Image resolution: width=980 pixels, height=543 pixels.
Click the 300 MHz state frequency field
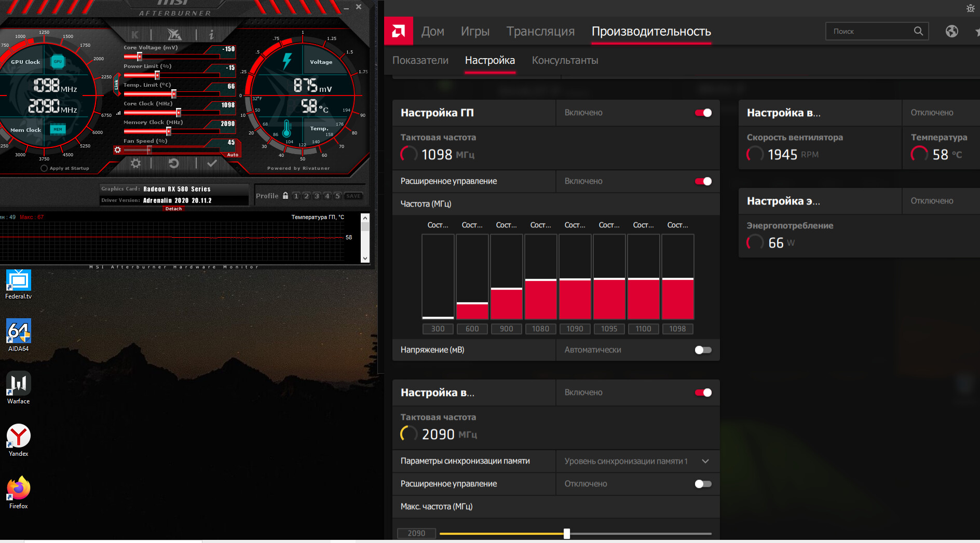(438, 329)
